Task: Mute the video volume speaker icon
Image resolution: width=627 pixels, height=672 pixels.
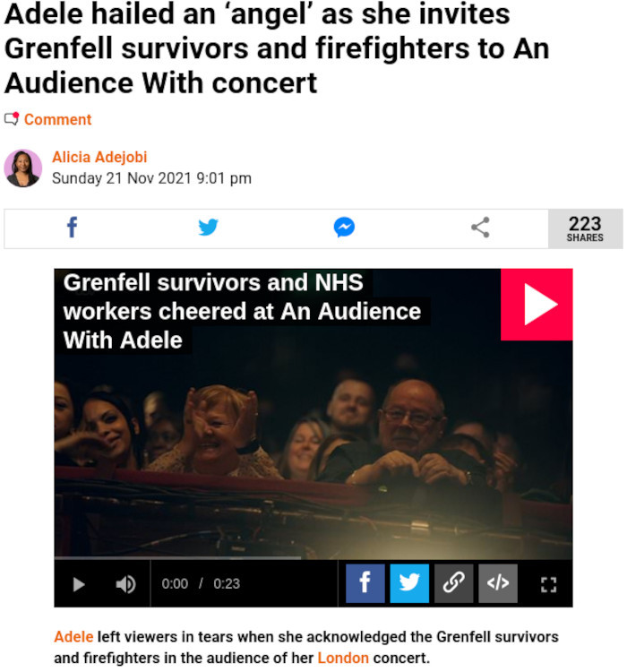Action: pyautogui.click(x=125, y=584)
